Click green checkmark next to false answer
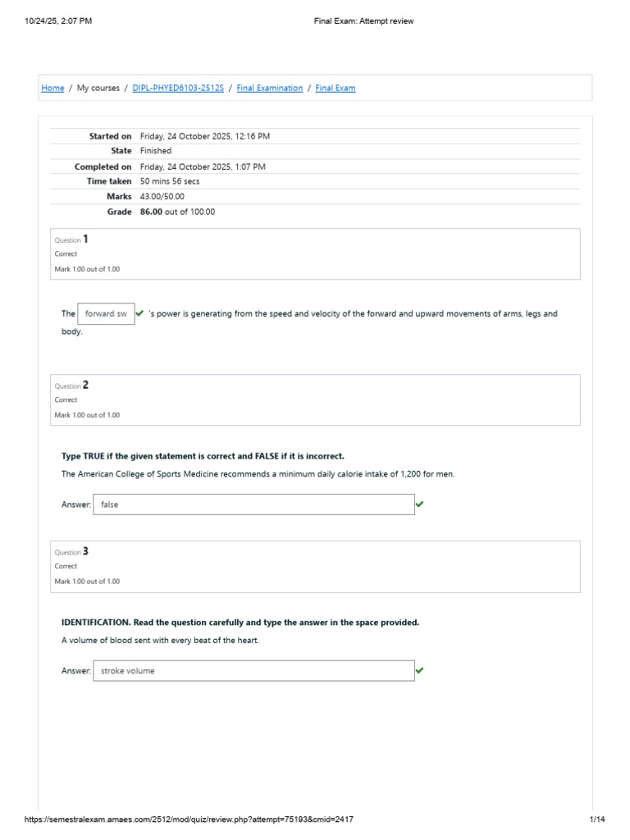The height and width of the screenshot is (840, 630). (x=419, y=504)
